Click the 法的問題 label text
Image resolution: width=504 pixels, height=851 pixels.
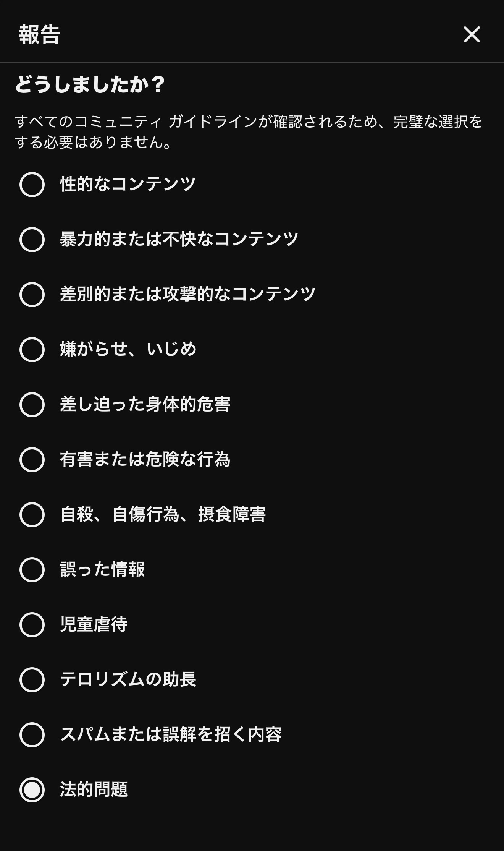coord(94,789)
